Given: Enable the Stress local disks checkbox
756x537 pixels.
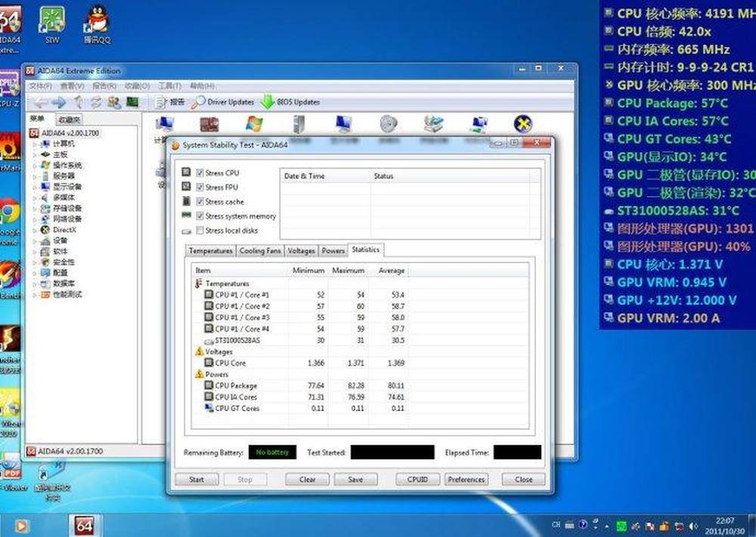Looking at the screenshot, I should click(200, 231).
